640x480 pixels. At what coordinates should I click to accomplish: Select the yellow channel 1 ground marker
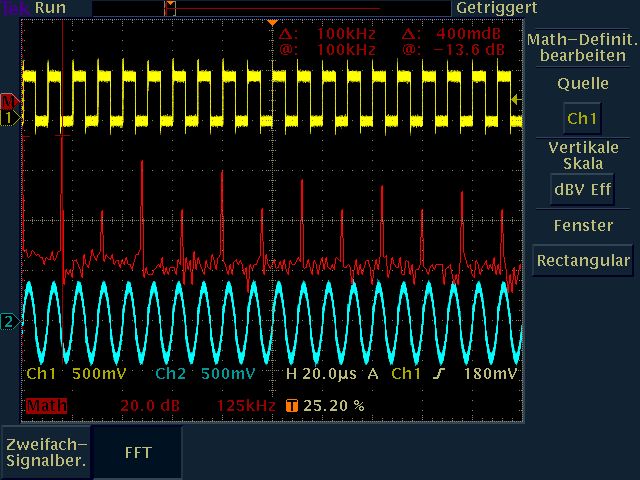(8, 118)
